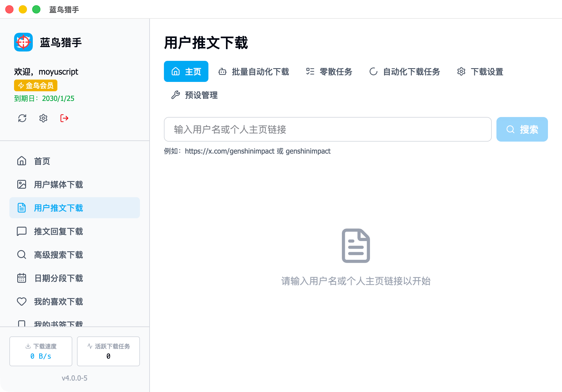Viewport: 562px width, 392px height.
Task: Switch to 自动化下载任务 tab
Action: [x=405, y=72]
